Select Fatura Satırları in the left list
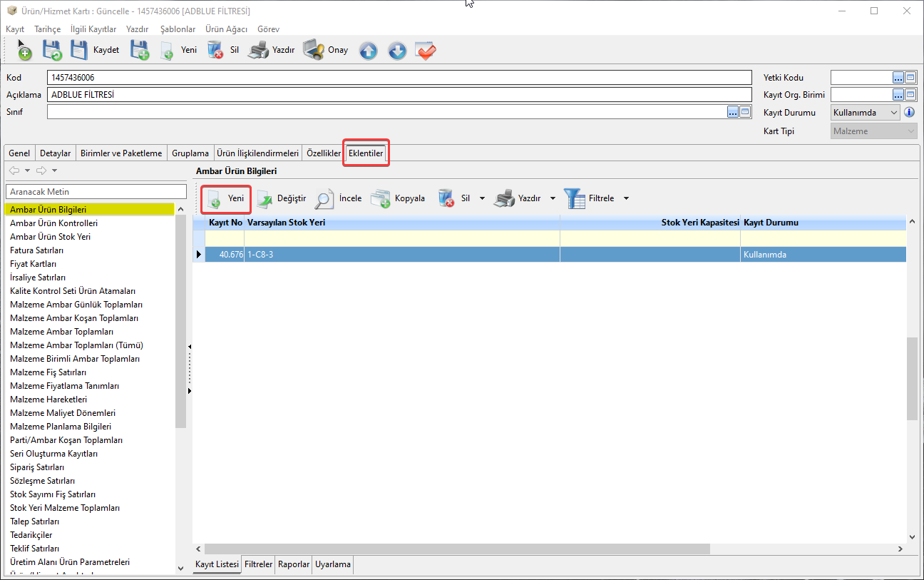Image resolution: width=924 pixels, height=580 pixels. (37, 250)
